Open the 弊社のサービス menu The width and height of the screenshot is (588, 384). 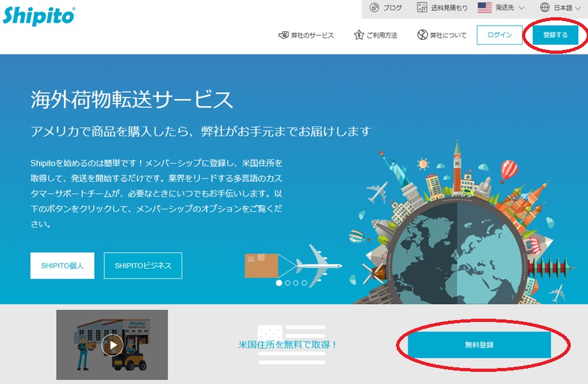(x=312, y=35)
